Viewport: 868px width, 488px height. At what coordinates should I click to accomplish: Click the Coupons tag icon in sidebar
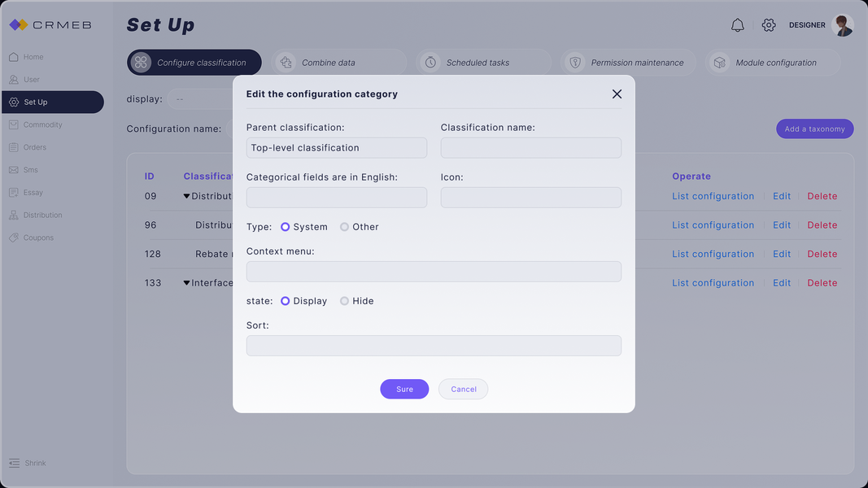(x=14, y=237)
